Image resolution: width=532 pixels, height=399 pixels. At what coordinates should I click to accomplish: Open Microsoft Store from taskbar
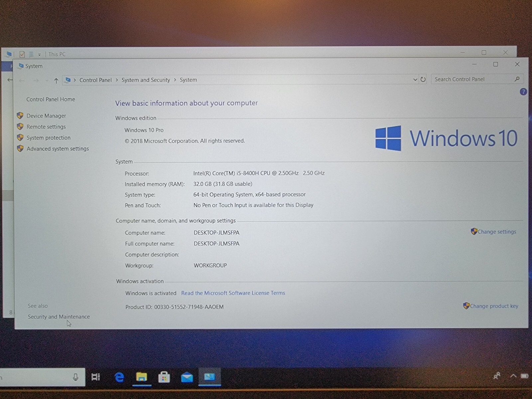click(x=164, y=377)
